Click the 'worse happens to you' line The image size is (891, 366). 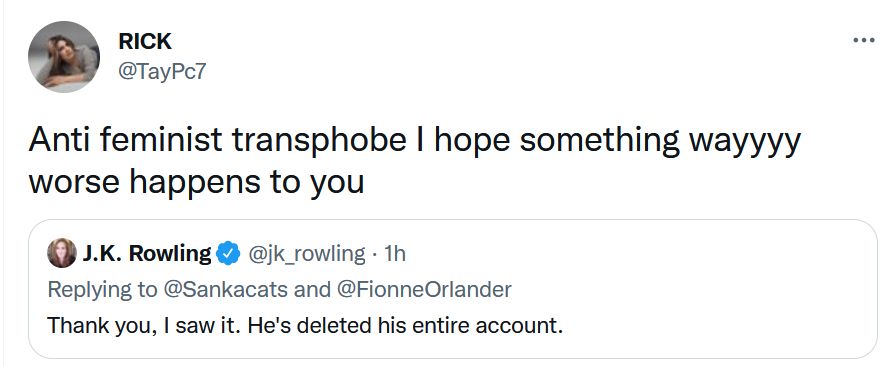click(196, 182)
